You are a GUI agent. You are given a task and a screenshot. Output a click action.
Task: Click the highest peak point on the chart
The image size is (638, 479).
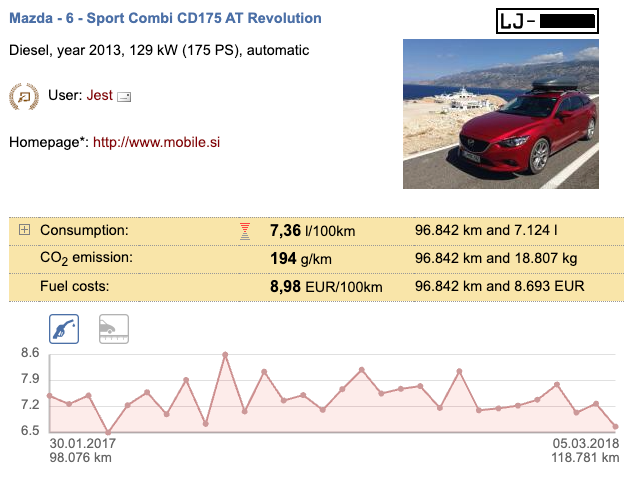pyautogui.click(x=225, y=355)
